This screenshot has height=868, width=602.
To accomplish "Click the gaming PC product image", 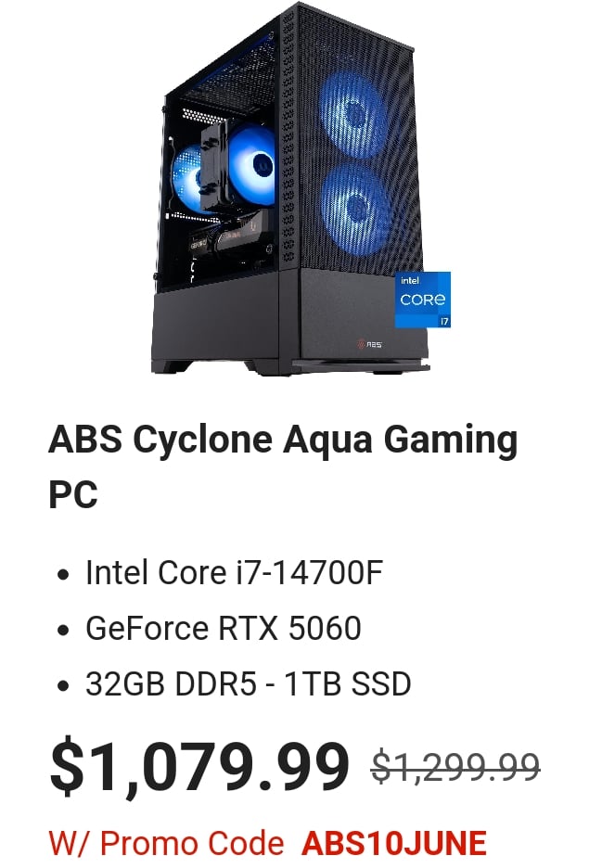I will point(301,188).
